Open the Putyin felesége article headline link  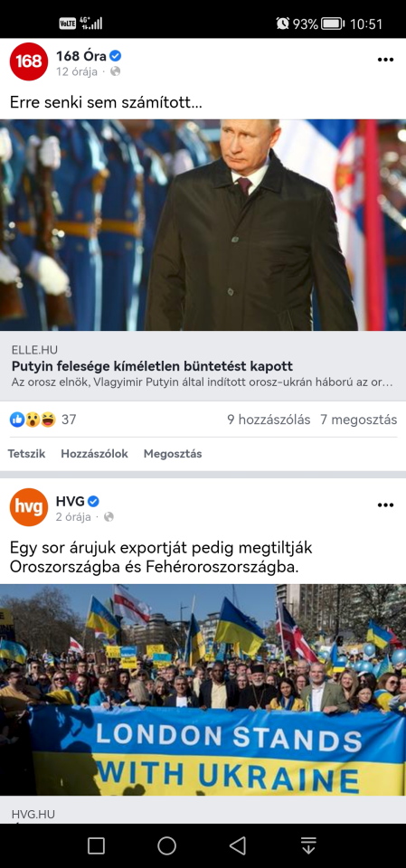pos(152,366)
